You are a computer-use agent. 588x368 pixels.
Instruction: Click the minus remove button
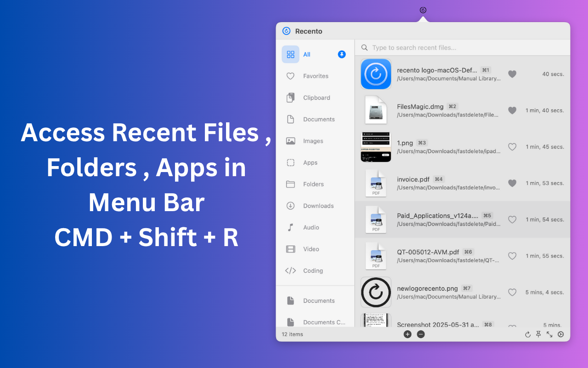click(421, 334)
